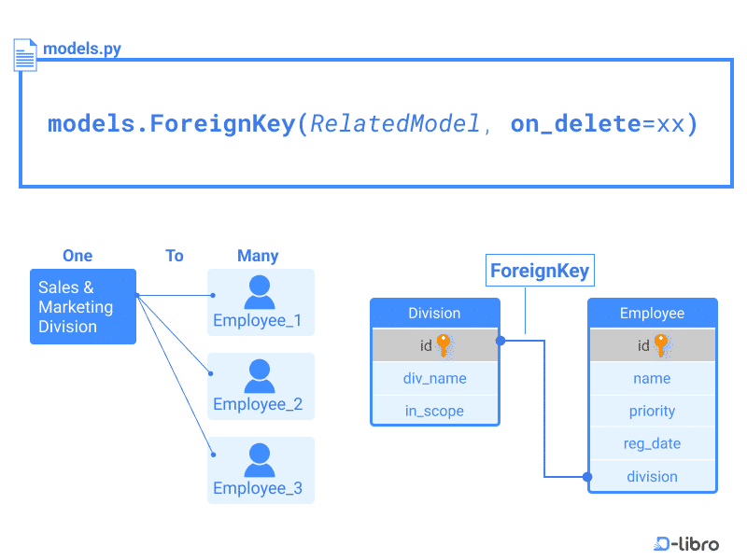The height and width of the screenshot is (560, 747).
Task: Select the division foreign key field row
Action: pyautogui.click(x=652, y=476)
